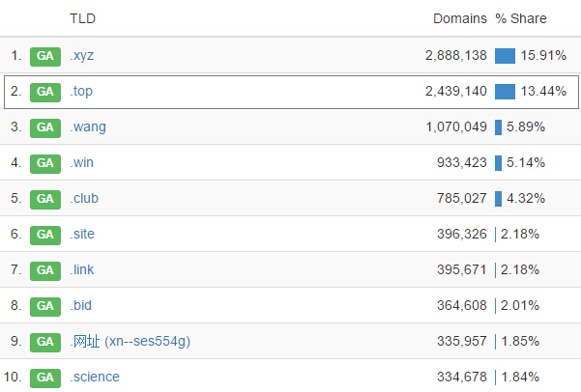Screen dimensions: 581x392
Task: Click the GA badge beside .top
Action: point(45,92)
